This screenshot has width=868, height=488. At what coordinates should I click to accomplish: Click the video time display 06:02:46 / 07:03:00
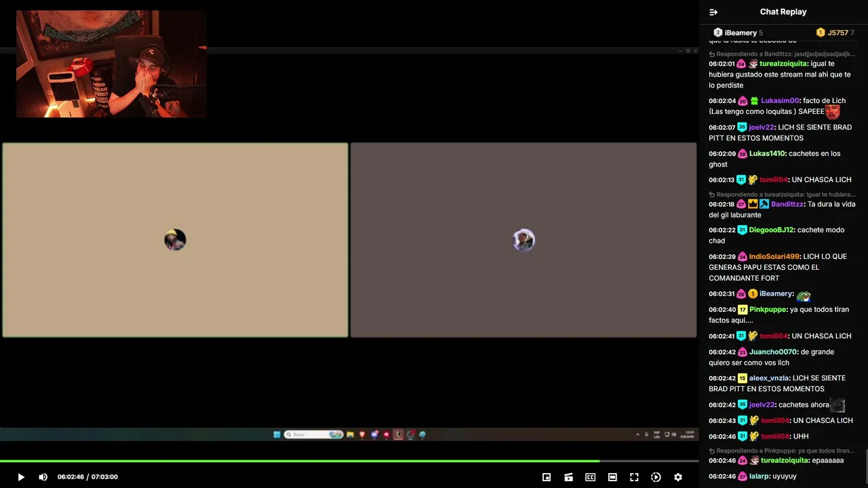coord(87,477)
